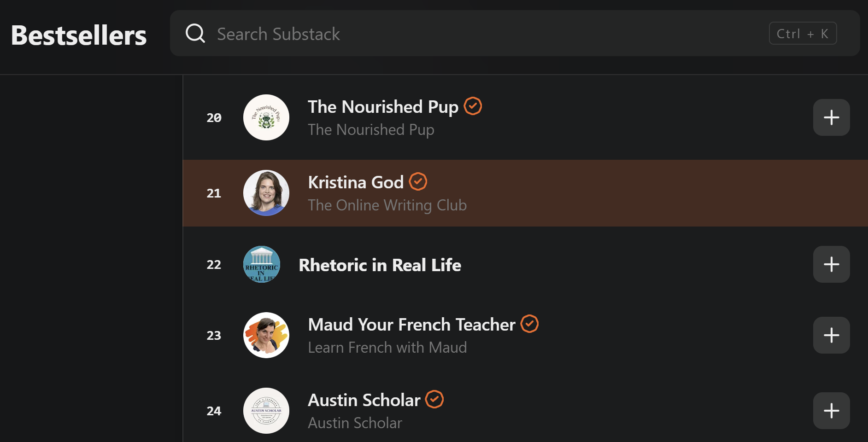Click the Ctrl + K shortcut badge
Image resolution: width=868 pixels, height=442 pixels.
click(802, 33)
